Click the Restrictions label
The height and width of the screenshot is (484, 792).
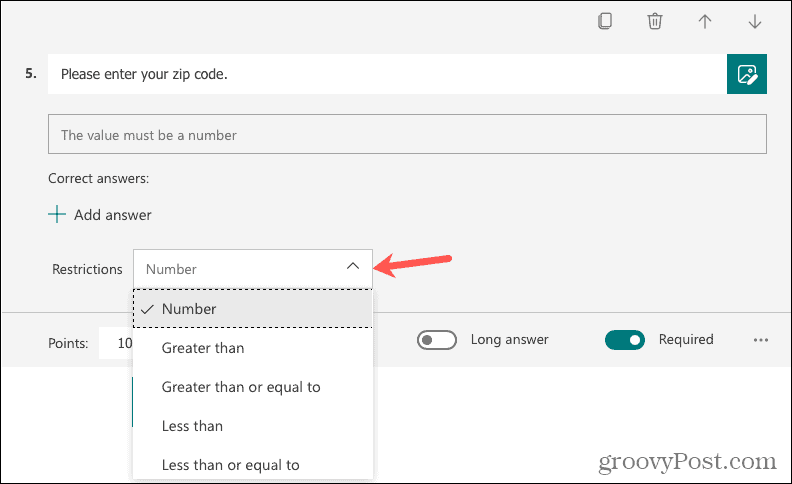tap(87, 269)
